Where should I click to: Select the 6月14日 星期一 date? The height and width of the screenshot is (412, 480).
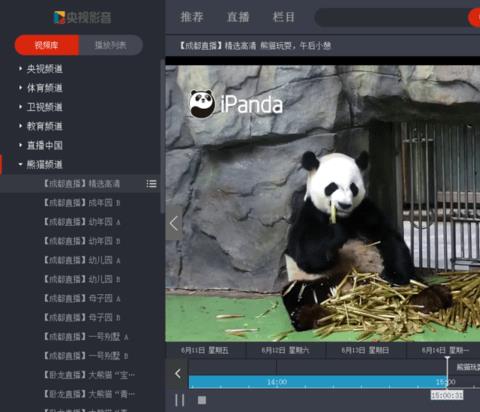[x=445, y=350]
